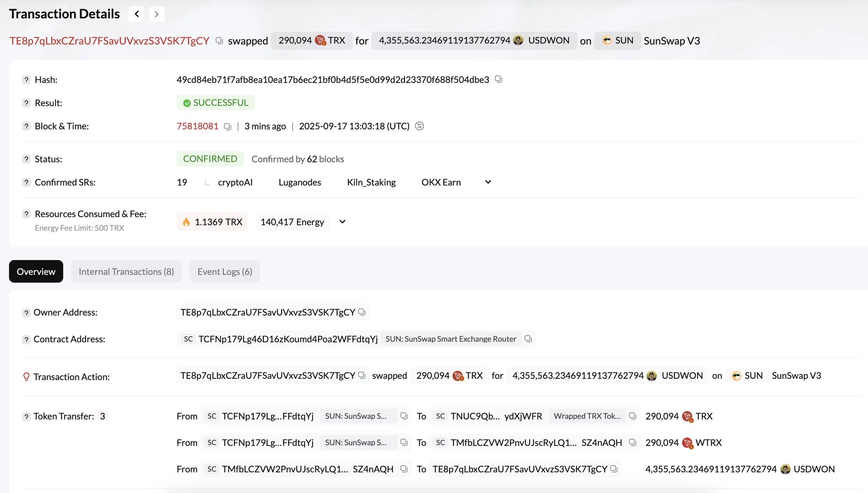The height and width of the screenshot is (493, 868).
Task: Click help icon beside Confirmed SRs
Action: pyautogui.click(x=26, y=182)
